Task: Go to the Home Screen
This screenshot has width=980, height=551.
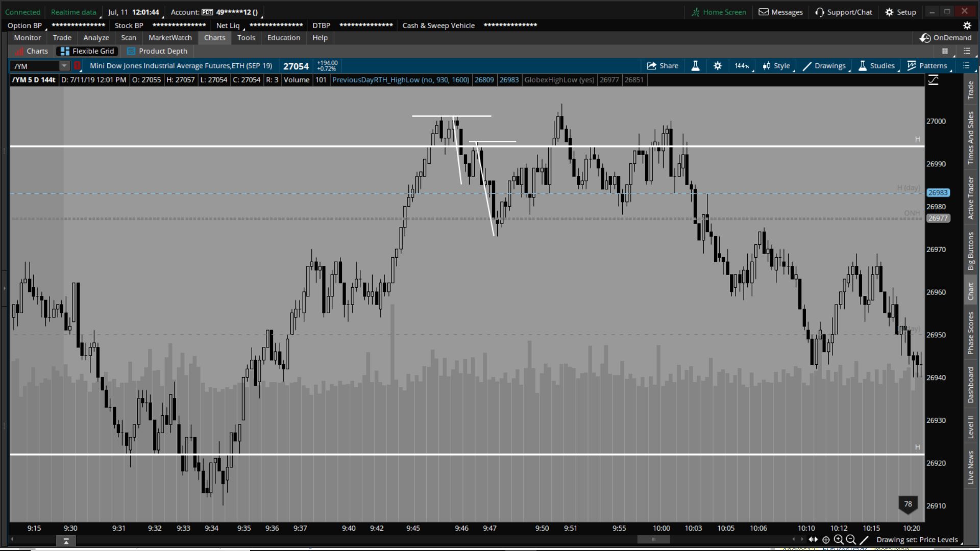Action: pyautogui.click(x=719, y=12)
